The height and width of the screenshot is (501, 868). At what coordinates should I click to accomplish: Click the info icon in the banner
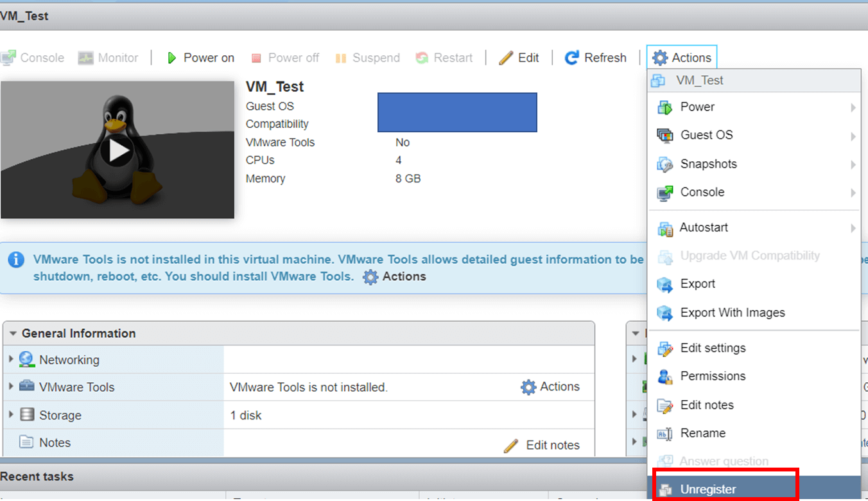[16, 259]
